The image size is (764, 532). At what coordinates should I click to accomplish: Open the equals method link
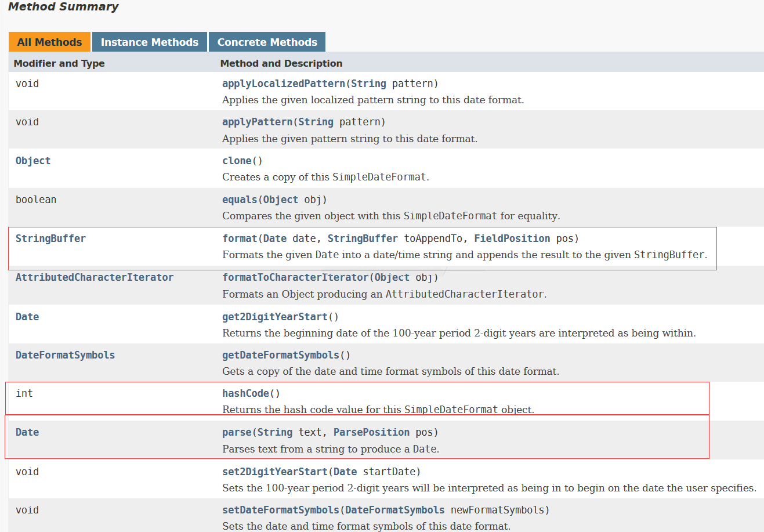coord(240,200)
